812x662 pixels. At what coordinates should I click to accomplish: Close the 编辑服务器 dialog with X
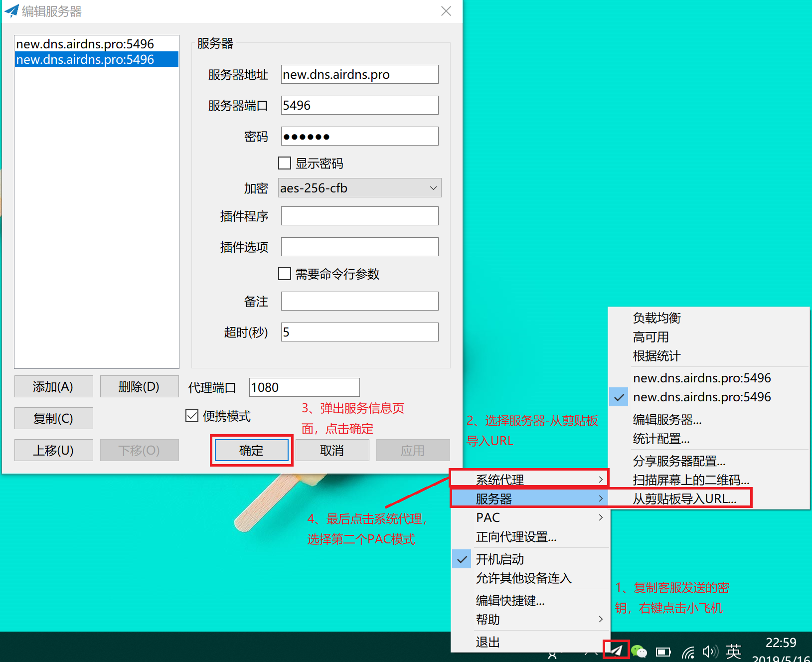(446, 11)
